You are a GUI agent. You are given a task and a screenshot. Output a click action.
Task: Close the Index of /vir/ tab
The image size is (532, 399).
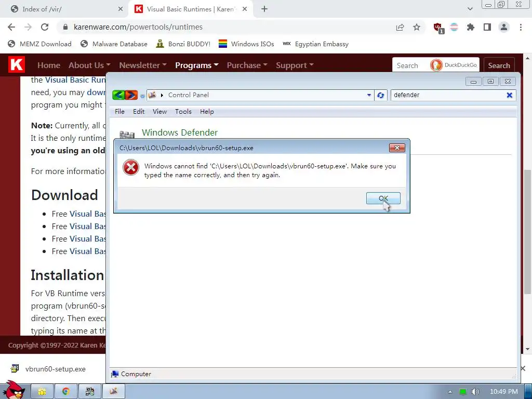tap(121, 9)
